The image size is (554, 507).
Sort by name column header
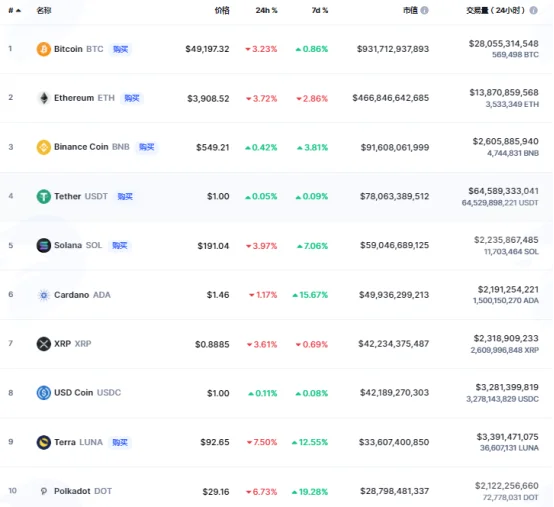click(44, 11)
